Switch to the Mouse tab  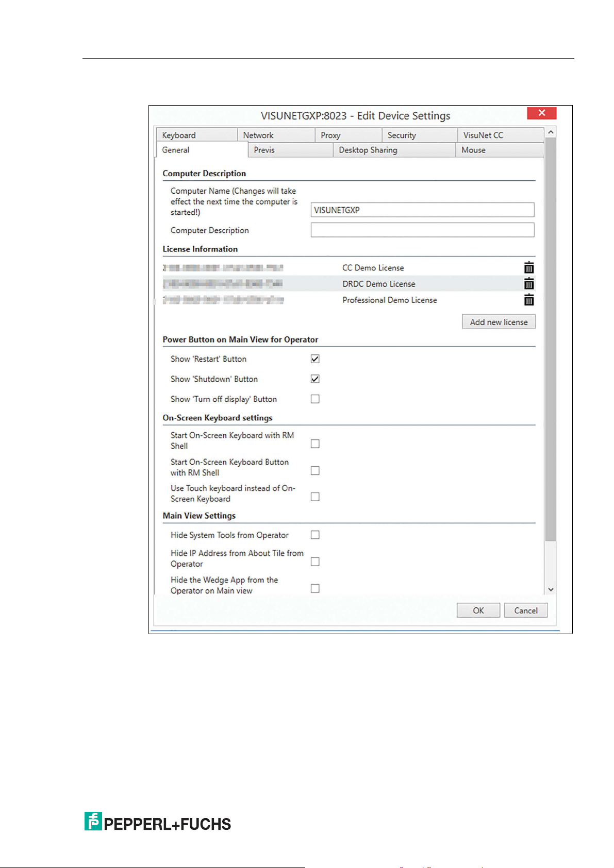[x=500, y=150]
